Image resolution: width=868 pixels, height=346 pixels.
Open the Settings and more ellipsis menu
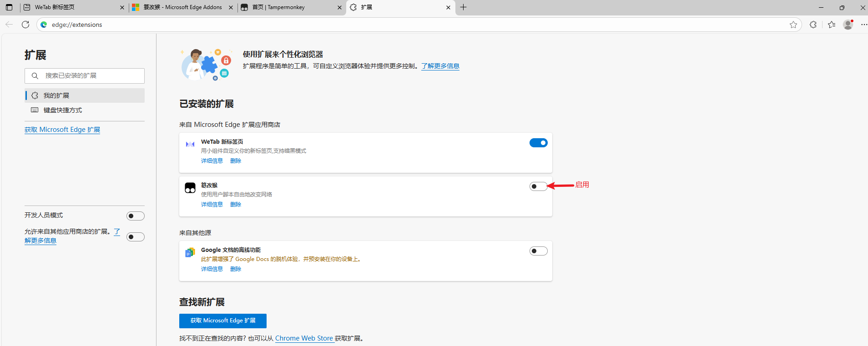click(x=863, y=25)
